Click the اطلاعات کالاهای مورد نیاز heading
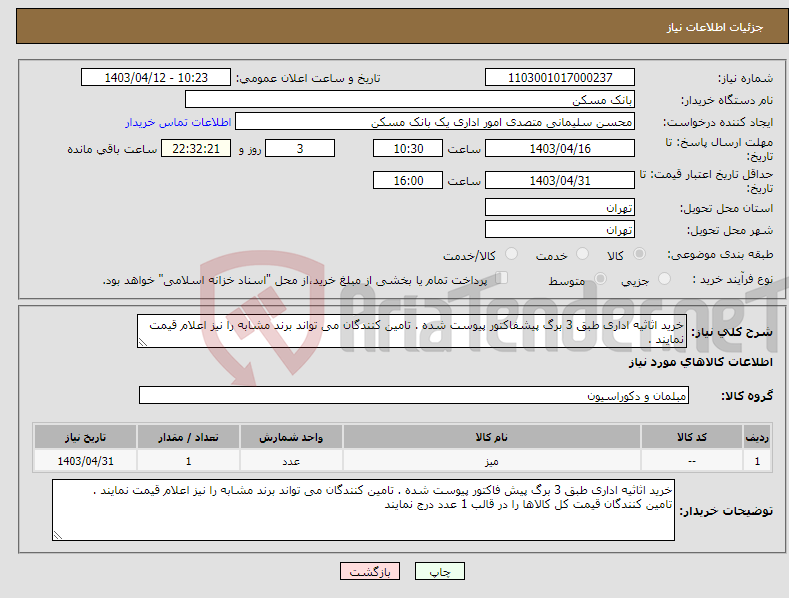The height and width of the screenshot is (598, 789). coord(700,362)
